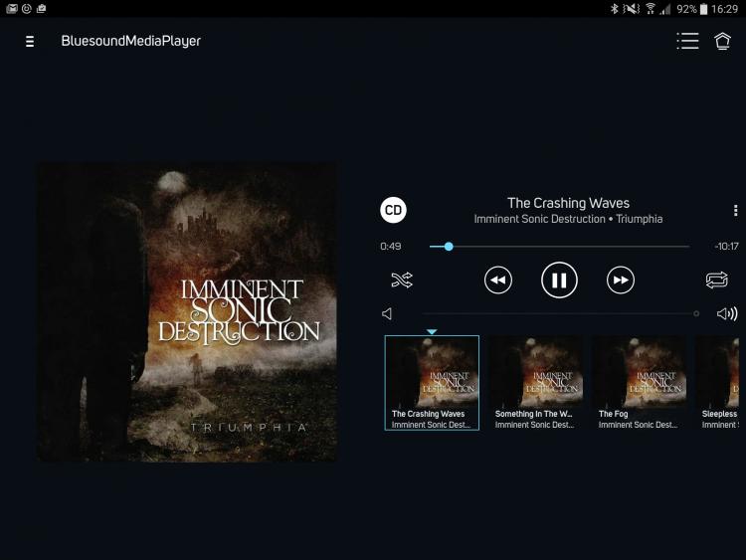
Task: Toggle repeat mode
Action: pyautogui.click(x=716, y=280)
